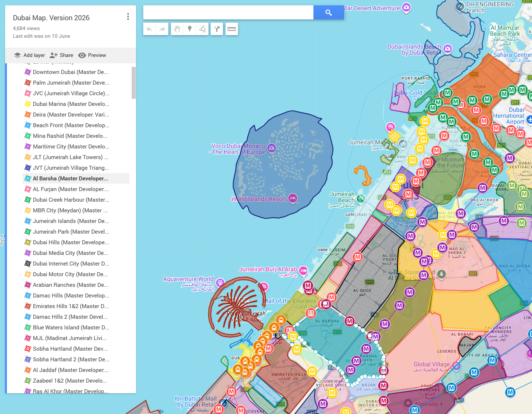This screenshot has width=532, height=414.
Task: Select Palm Jumeirah layer item
Action: pos(76,83)
